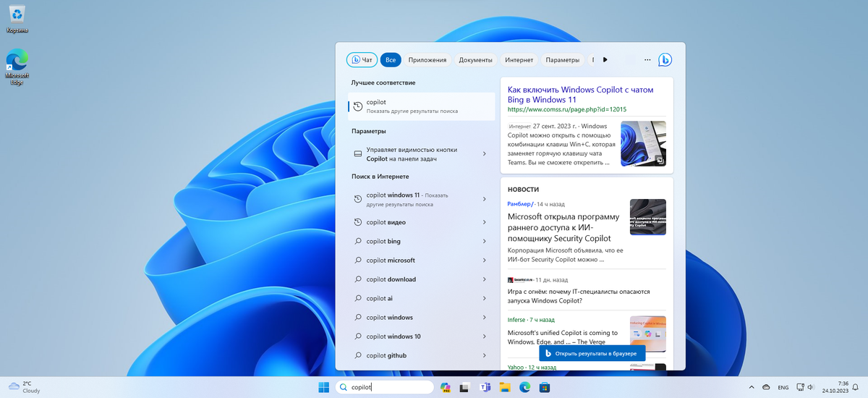Launch Microsoft Teams from the taskbar
Viewport: 868px width, 398px height.
[x=485, y=387]
